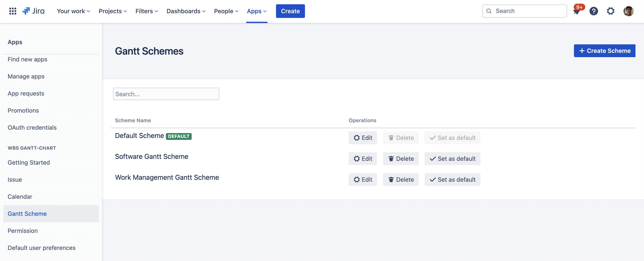Expand the Projects dropdown menu

112,11
